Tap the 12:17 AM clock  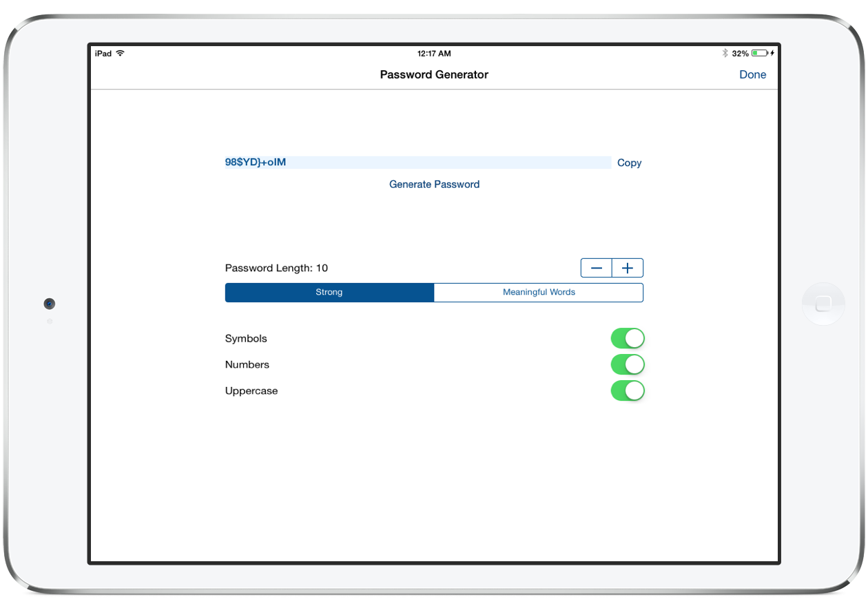click(434, 53)
